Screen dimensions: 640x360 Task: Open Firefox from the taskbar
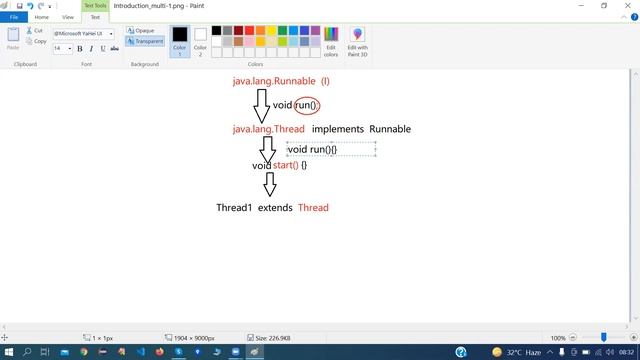pos(160,352)
